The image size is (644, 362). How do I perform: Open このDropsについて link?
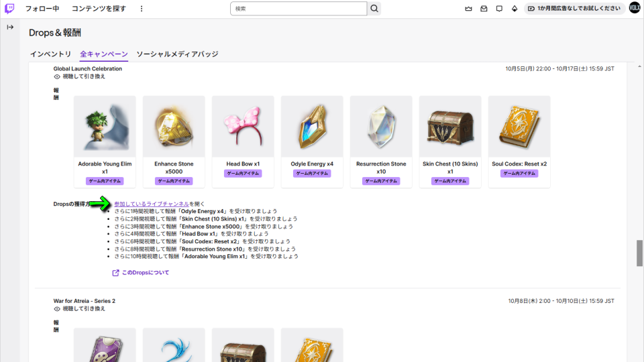coord(146,273)
